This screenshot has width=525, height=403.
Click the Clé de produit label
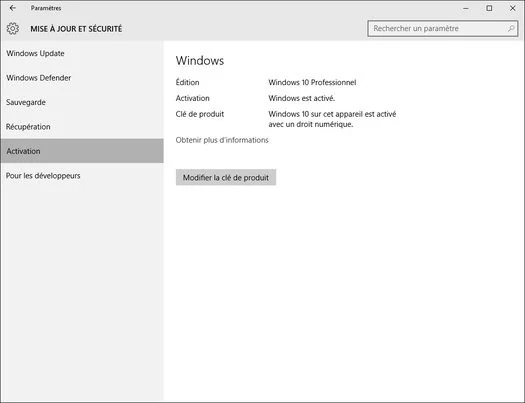click(x=200, y=114)
